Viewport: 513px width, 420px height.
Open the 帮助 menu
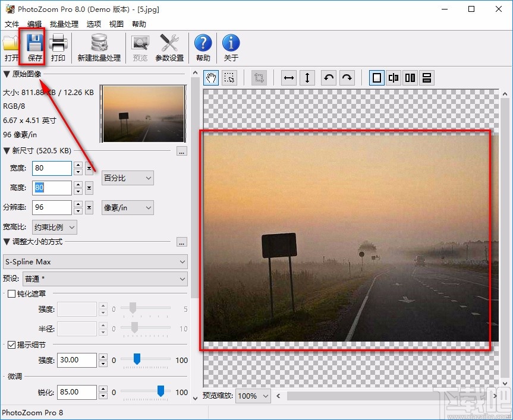[139, 24]
